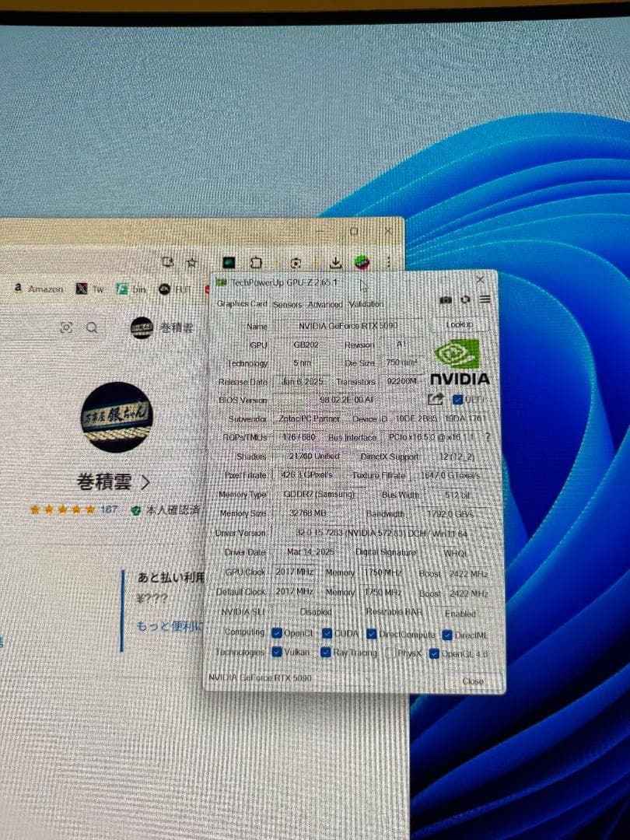Open the browser extensions puzzle icon
The width and height of the screenshot is (630, 840).
256,263
